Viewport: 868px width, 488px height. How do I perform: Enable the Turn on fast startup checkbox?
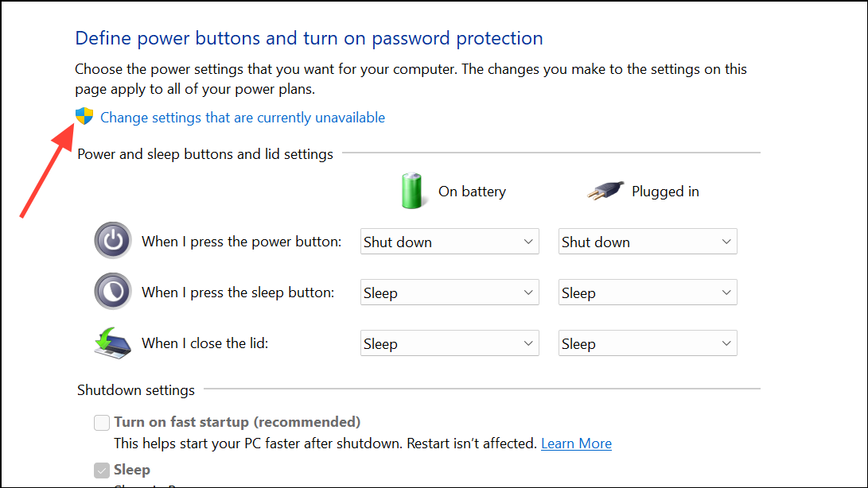pos(101,422)
